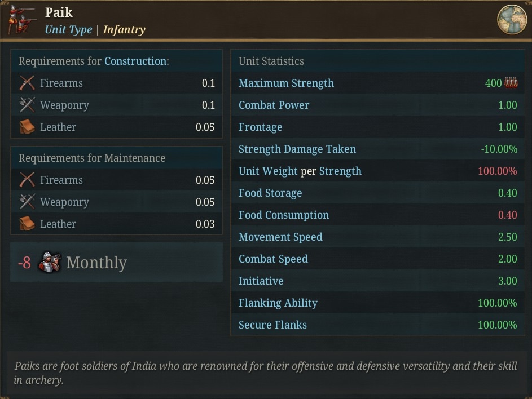The width and height of the screenshot is (532, 399).
Task: Select the Combat Power statistic
Action: point(377,105)
